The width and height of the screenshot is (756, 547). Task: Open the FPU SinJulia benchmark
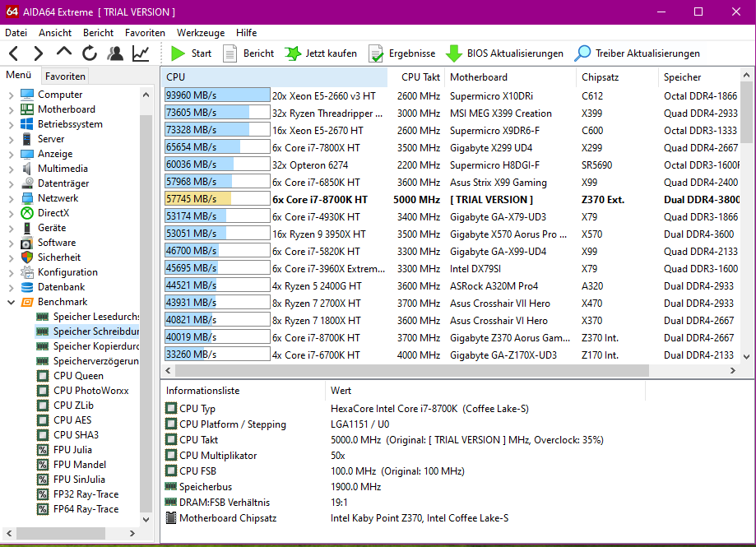(x=71, y=480)
